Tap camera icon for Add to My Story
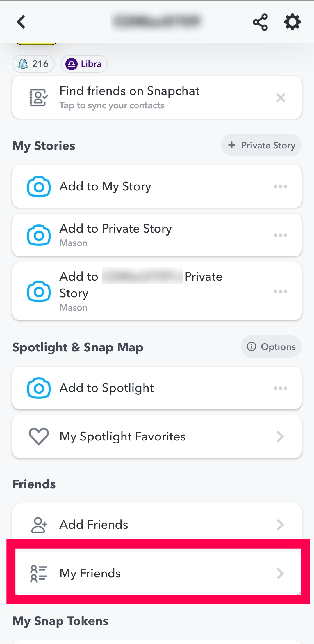Screen dimensions: 314x644 (39, 186)
